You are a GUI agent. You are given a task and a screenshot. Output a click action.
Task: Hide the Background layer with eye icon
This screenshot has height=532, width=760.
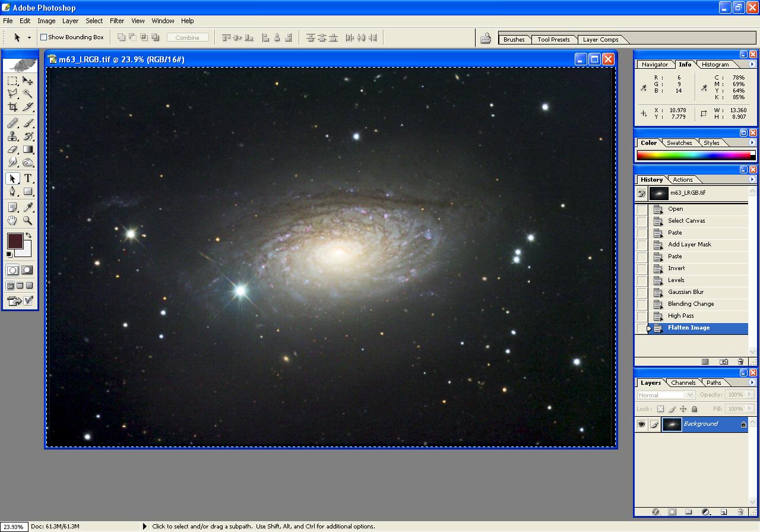641,424
